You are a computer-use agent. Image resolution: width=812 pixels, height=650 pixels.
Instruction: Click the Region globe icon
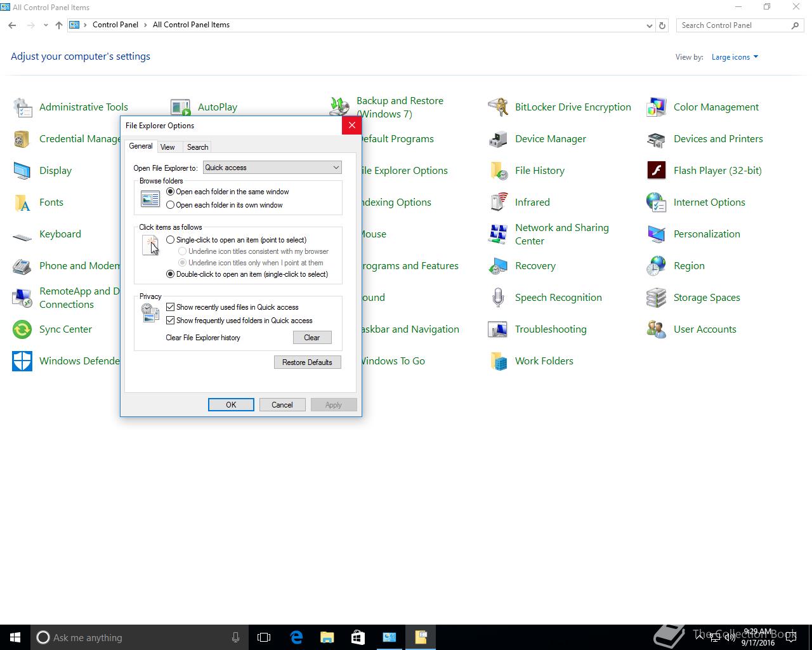(x=657, y=266)
